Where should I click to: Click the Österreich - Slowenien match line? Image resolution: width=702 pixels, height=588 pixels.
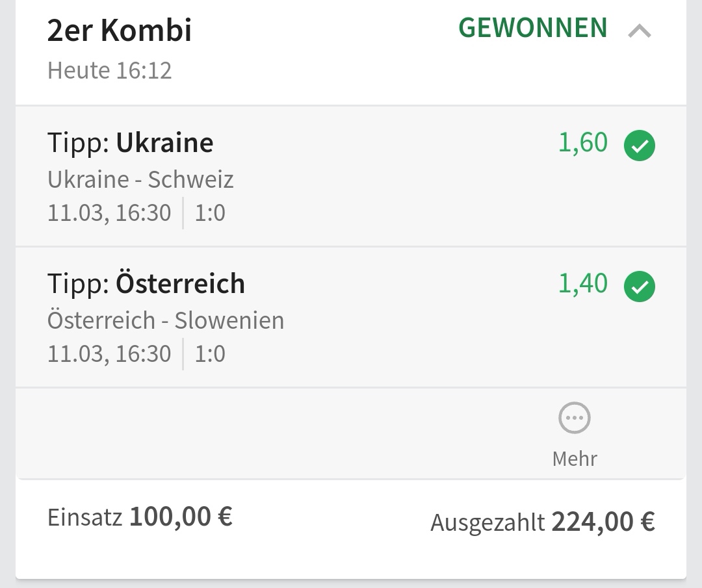[x=166, y=320]
